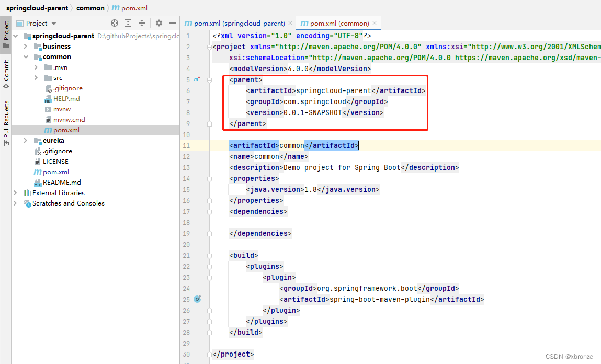
Task: Open the Project view dropdown arrow
Action: click(x=54, y=24)
